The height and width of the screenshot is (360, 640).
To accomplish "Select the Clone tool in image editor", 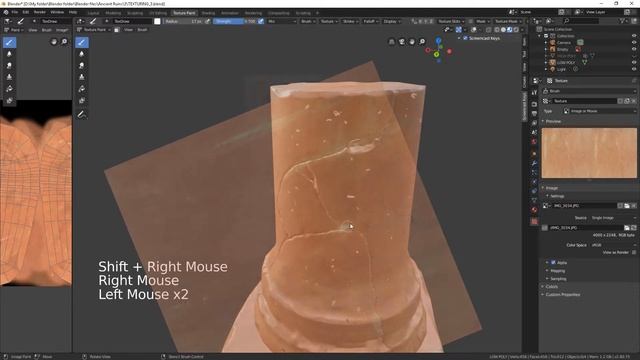I will click(x=9, y=77).
